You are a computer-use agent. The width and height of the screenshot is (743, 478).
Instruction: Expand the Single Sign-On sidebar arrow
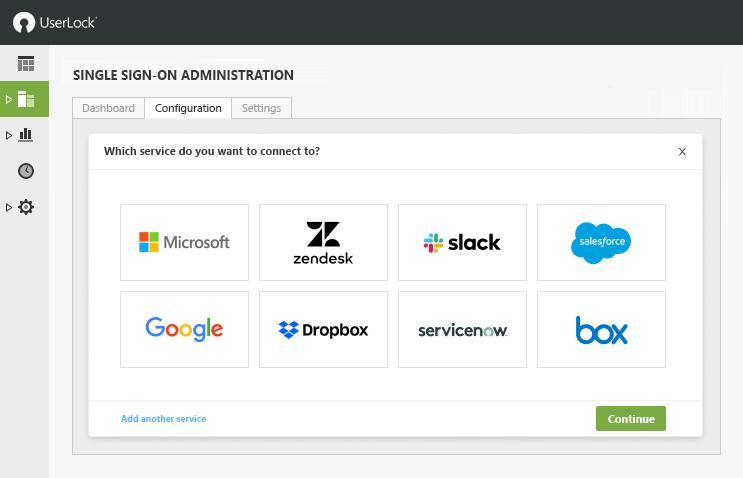[x=9, y=99]
